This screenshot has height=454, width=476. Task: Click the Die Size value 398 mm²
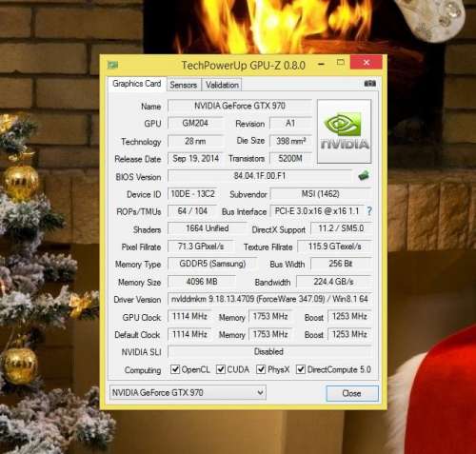[x=290, y=141]
